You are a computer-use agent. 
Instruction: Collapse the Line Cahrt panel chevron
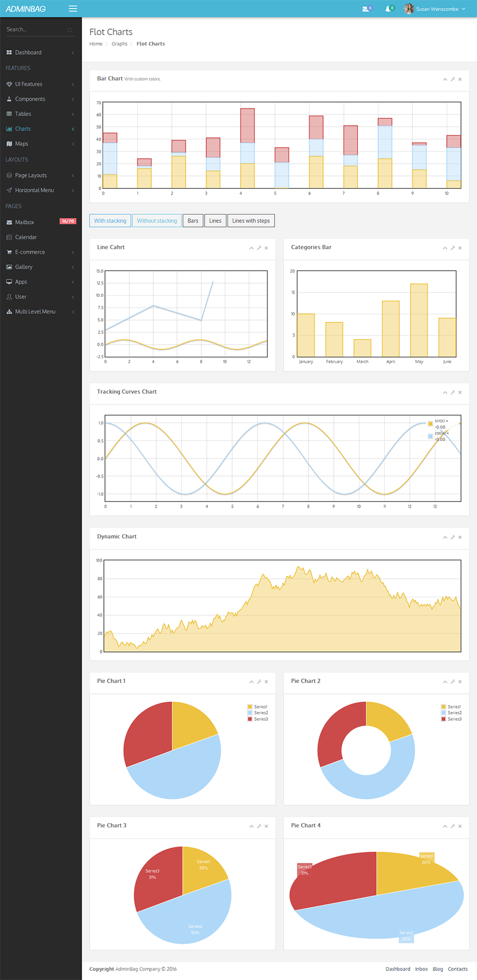pos(251,248)
